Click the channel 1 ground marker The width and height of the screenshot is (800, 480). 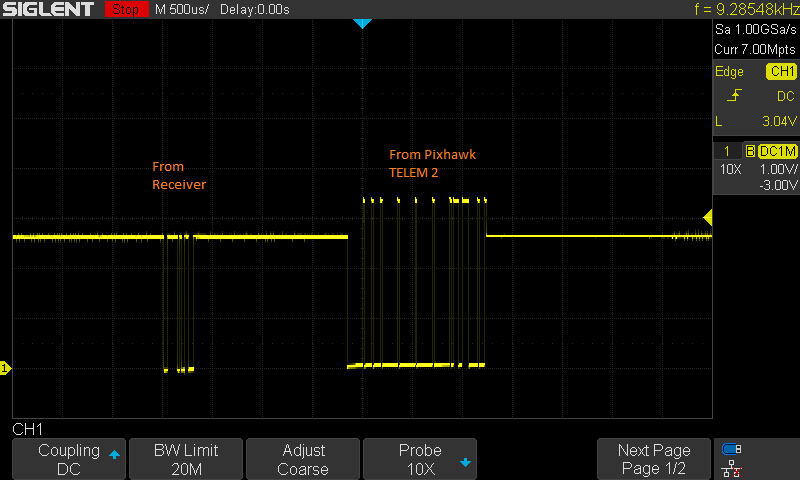[x=5, y=368]
